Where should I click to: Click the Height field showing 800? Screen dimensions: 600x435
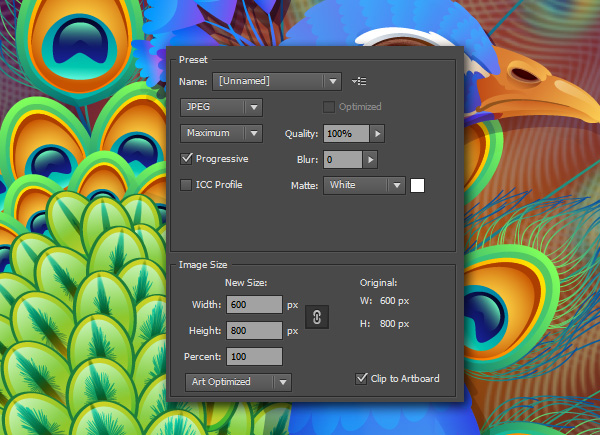(x=254, y=331)
